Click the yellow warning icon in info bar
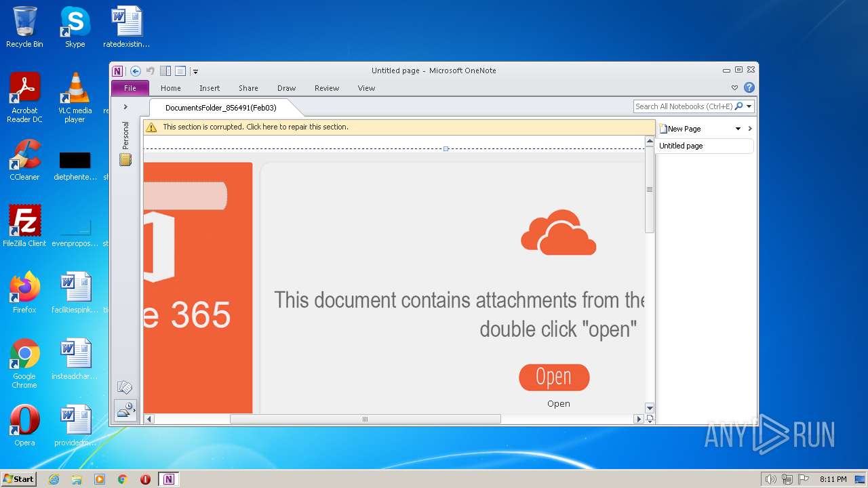 (x=151, y=127)
